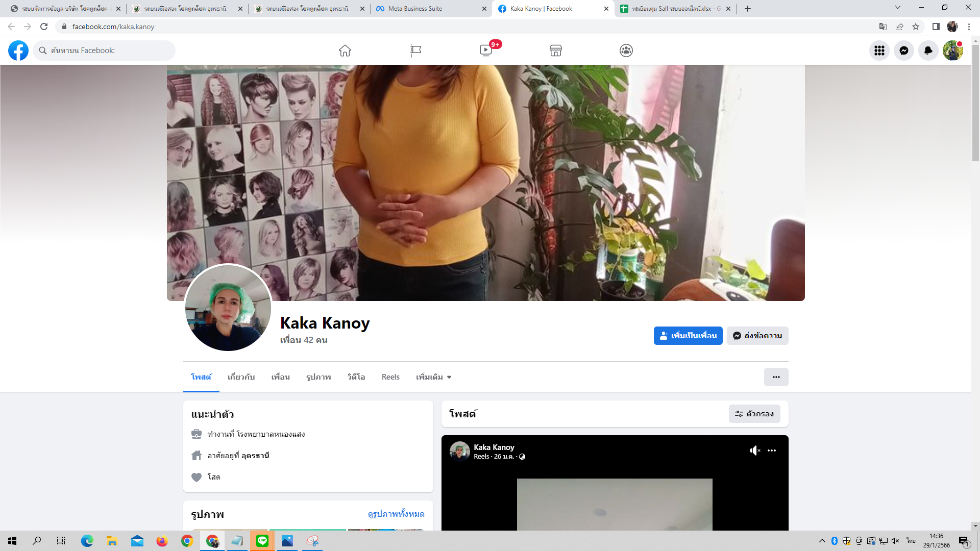Open the Pages flag icon
The width and height of the screenshot is (980, 551).
415,51
